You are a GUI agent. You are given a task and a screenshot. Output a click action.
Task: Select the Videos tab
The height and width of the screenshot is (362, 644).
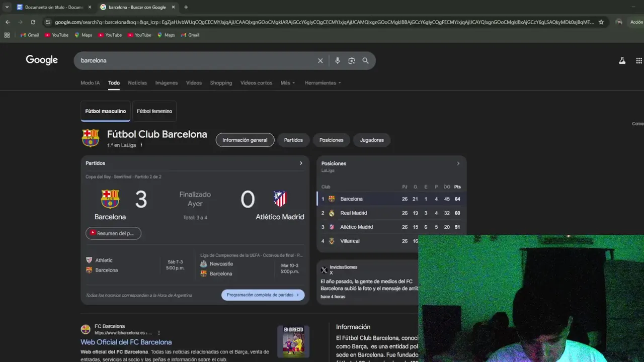194,83
